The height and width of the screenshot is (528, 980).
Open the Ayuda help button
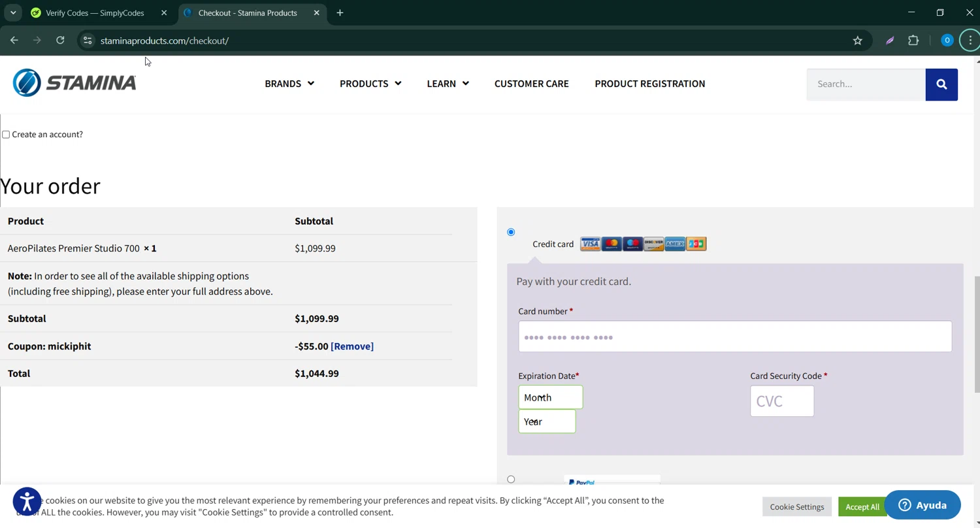tap(923, 505)
